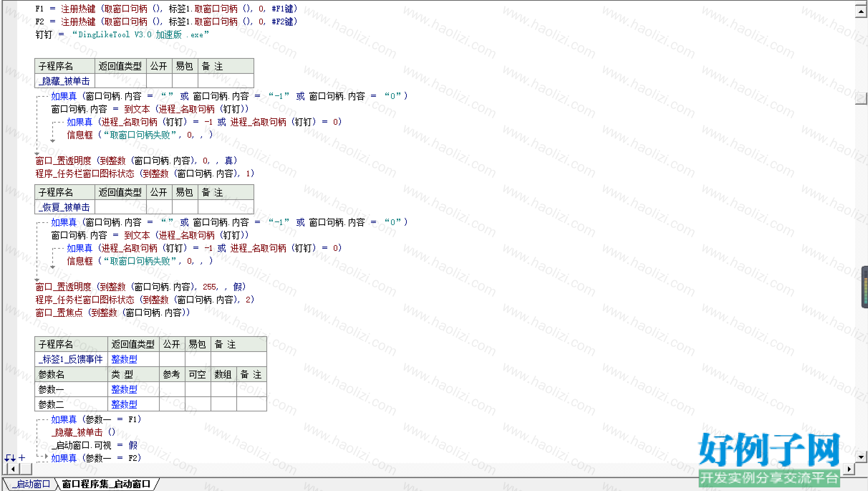Click the _恢复_被单击 subroutine name cell
Screen dimensions: 868x491
point(65,207)
